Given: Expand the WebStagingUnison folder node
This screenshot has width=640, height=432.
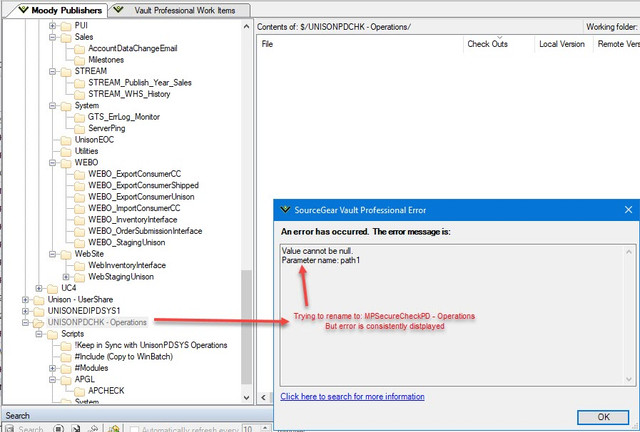Looking at the screenshot, I should coord(66,277).
